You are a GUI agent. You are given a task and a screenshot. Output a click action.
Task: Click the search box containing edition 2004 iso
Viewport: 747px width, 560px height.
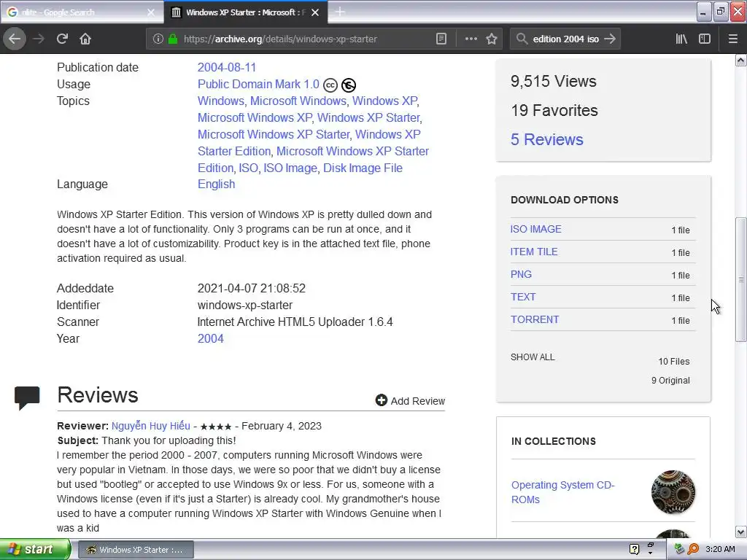pyautogui.click(x=565, y=39)
